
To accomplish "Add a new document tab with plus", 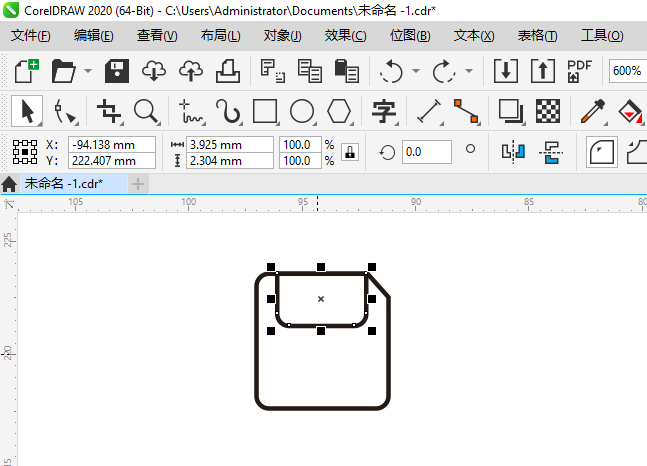I will coord(138,184).
